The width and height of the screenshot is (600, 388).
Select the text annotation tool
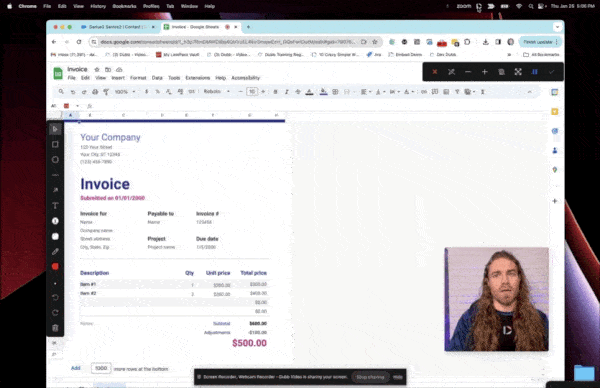pos(55,205)
